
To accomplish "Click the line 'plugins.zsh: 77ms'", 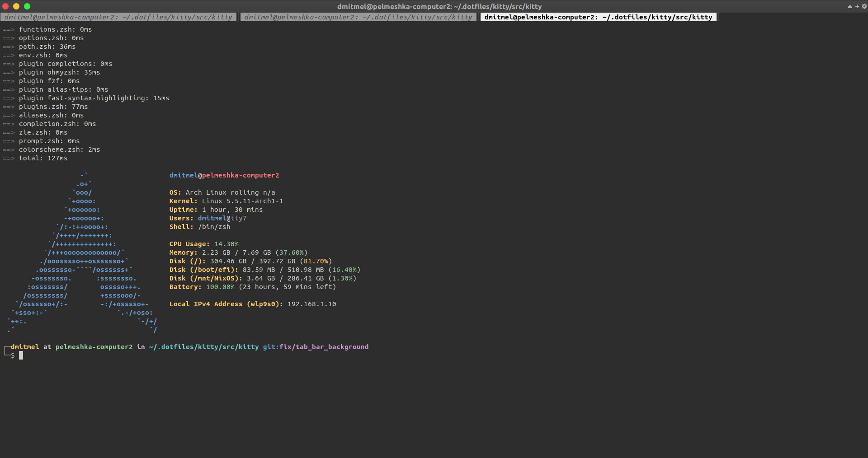I will coord(45,107).
